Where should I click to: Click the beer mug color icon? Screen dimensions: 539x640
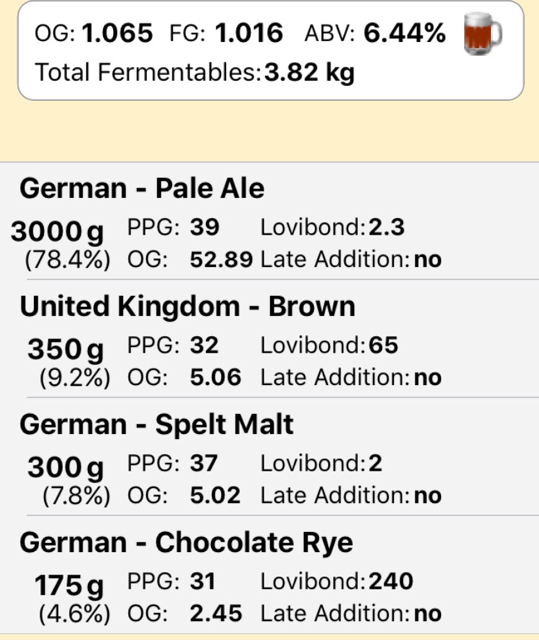coord(483,34)
